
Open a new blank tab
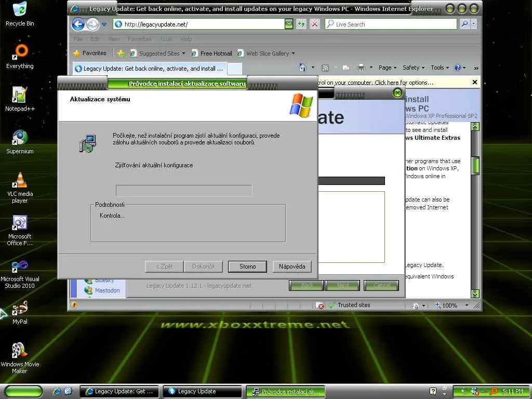coord(234,69)
